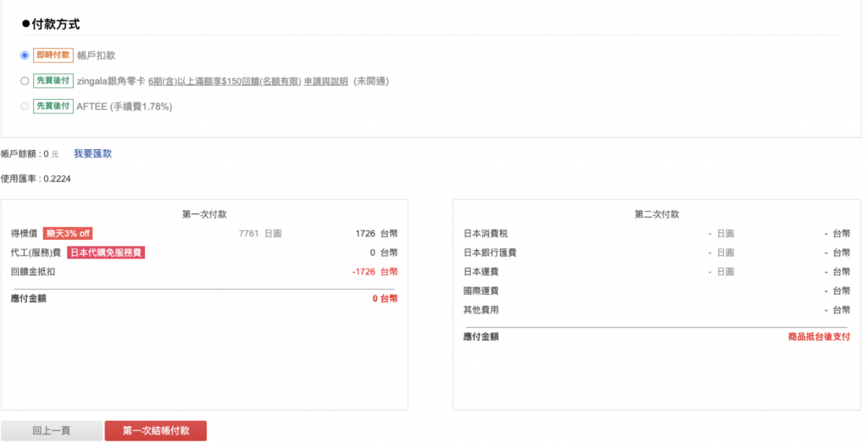Click the 第二次付款 panel heading
Image resolution: width=868 pixels, height=448 pixels.
(x=657, y=214)
